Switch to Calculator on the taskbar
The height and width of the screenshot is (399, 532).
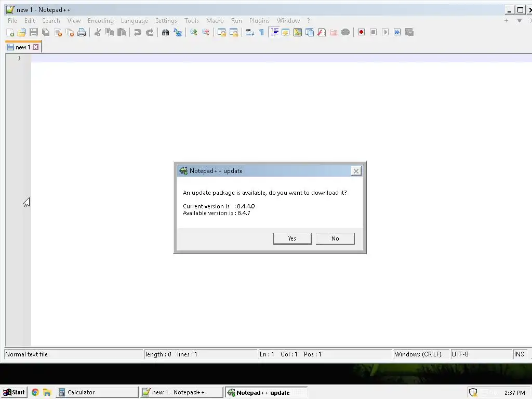tap(97, 392)
